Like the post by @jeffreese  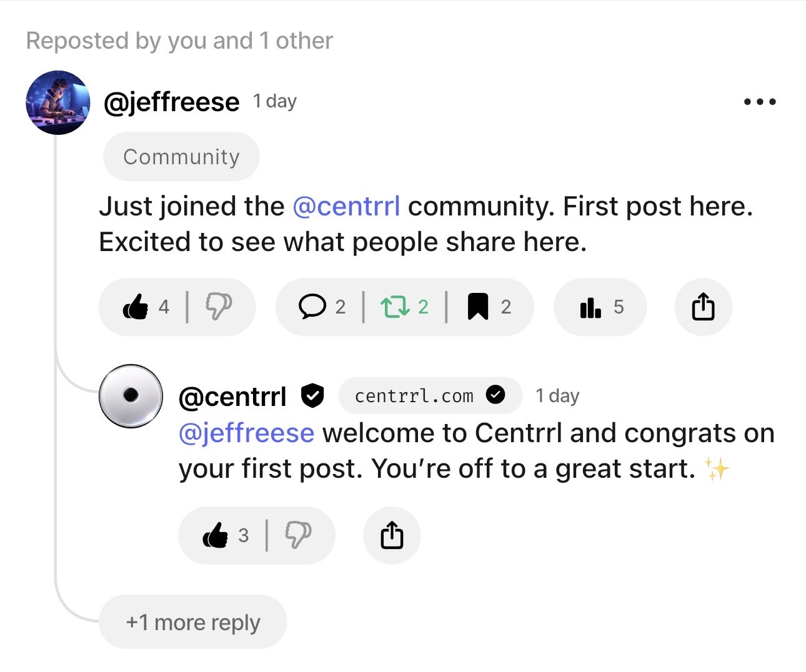[x=136, y=307]
